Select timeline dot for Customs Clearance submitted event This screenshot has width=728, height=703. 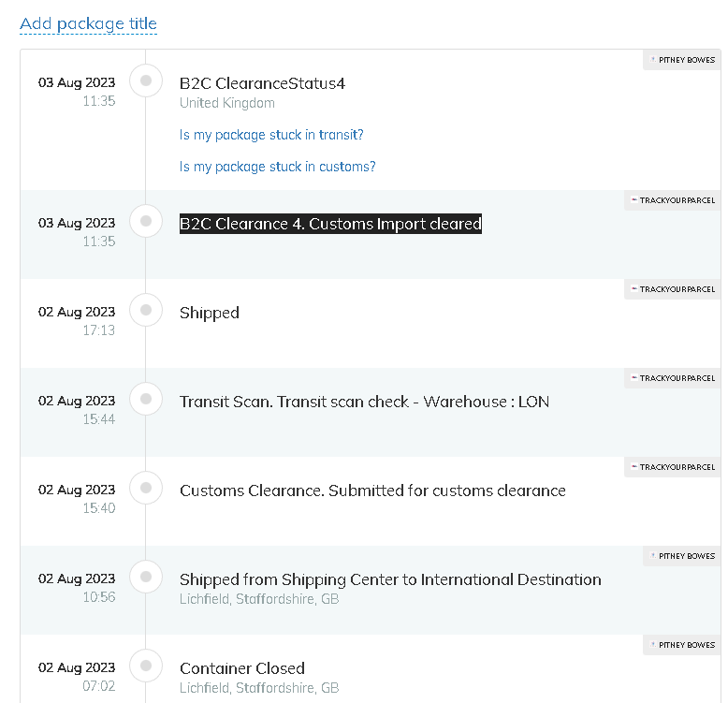[x=146, y=489]
